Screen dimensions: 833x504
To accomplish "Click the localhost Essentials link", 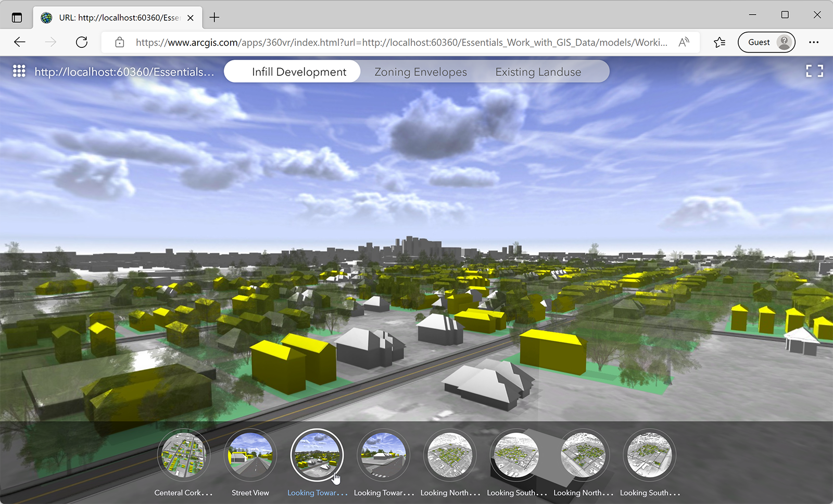I will click(123, 72).
